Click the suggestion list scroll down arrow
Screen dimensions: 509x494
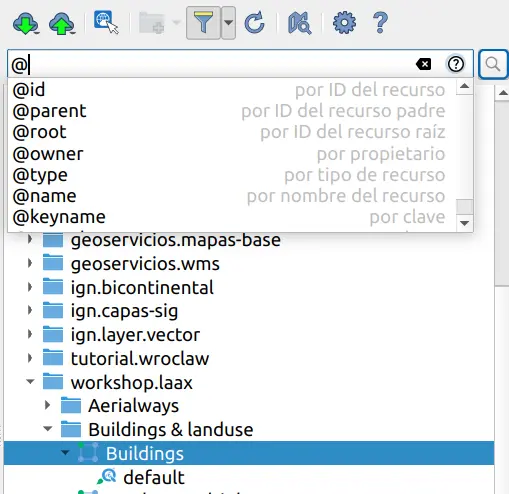pos(464,223)
